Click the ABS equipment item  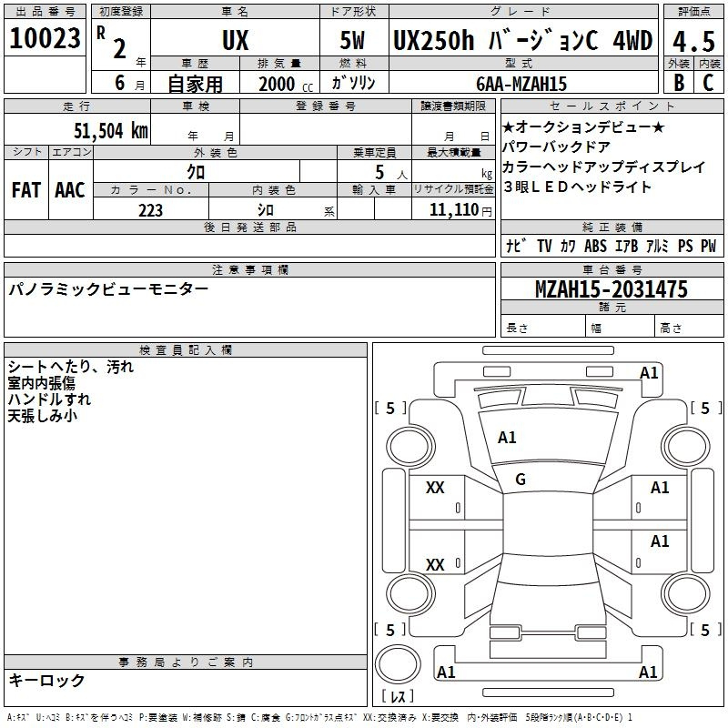(x=595, y=246)
